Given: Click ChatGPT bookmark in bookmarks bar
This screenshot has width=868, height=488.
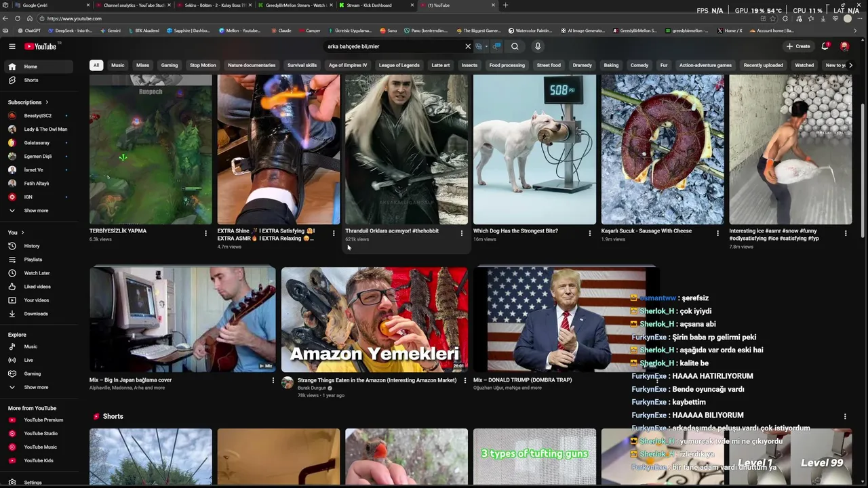Looking at the screenshot, I should pyautogui.click(x=28, y=30).
